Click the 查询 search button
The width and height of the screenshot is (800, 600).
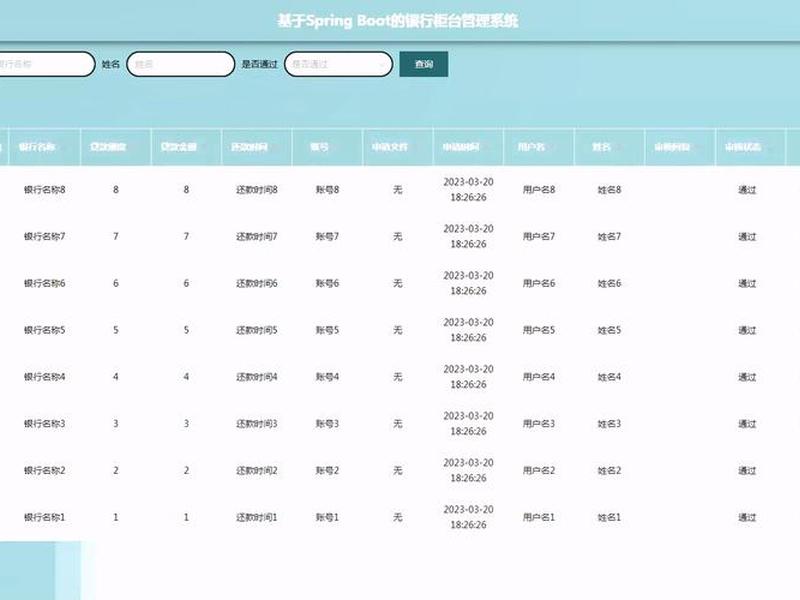click(423, 64)
